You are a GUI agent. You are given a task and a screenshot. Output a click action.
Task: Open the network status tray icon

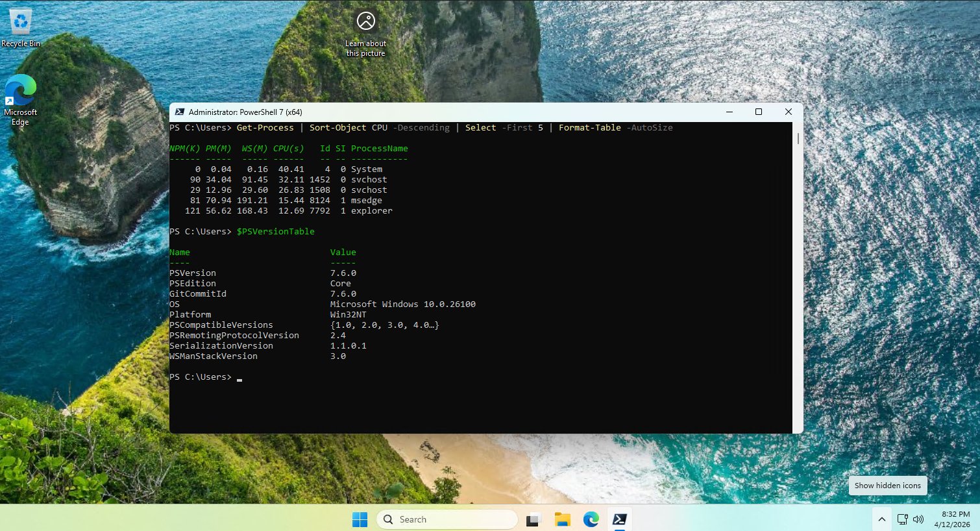coord(902,519)
